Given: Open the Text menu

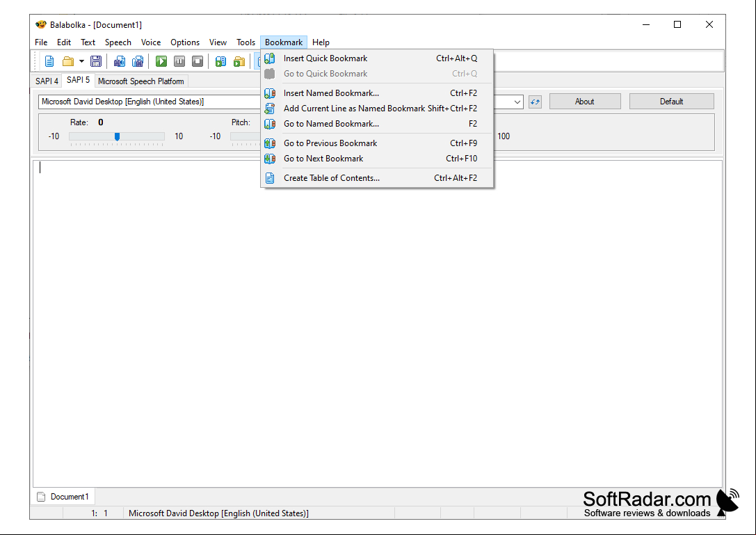Looking at the screenshot, I should (x=88, y=42).
